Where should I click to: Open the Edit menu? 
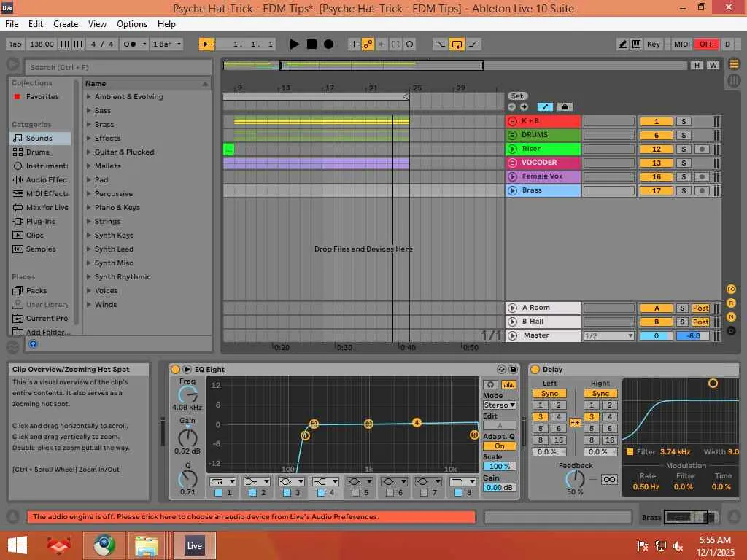point(35,24)
